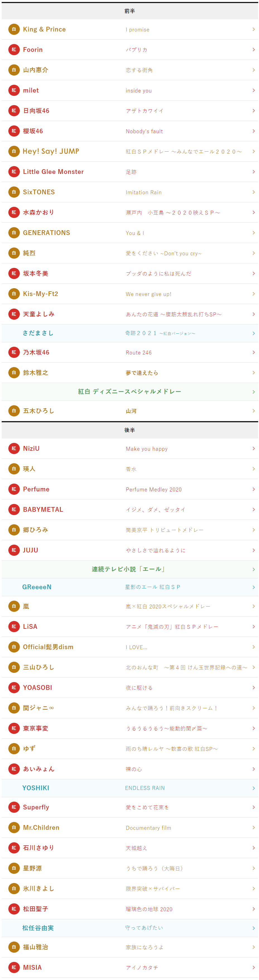Click the red badge beside NiziU
The width and height of the screenshot is (259, 980).
[x=14, y=448]
